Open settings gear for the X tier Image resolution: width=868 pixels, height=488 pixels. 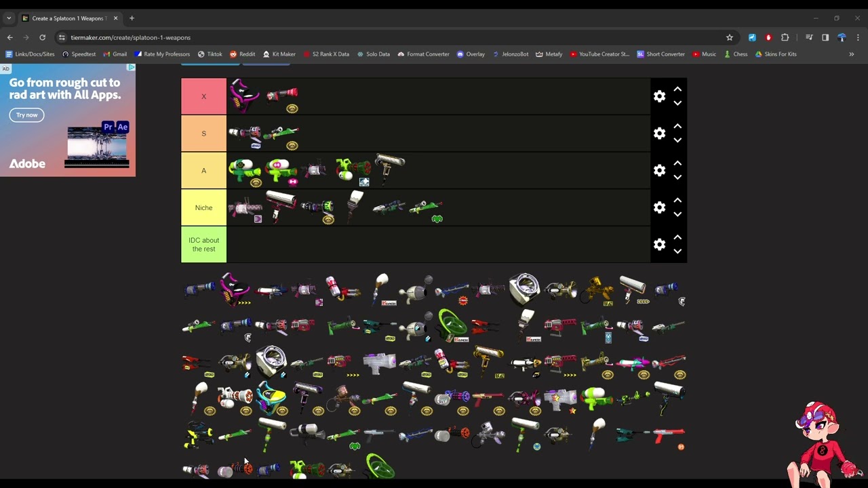point(659,96)
